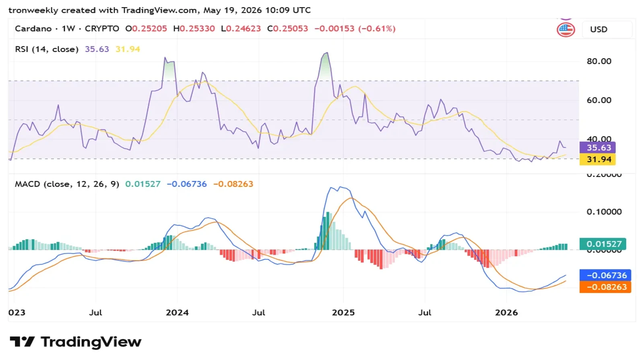The width and height of the screenshot is (644, 362).
Task: Click the MACD line value −0.06736 in legend
Action: [187, 184]
